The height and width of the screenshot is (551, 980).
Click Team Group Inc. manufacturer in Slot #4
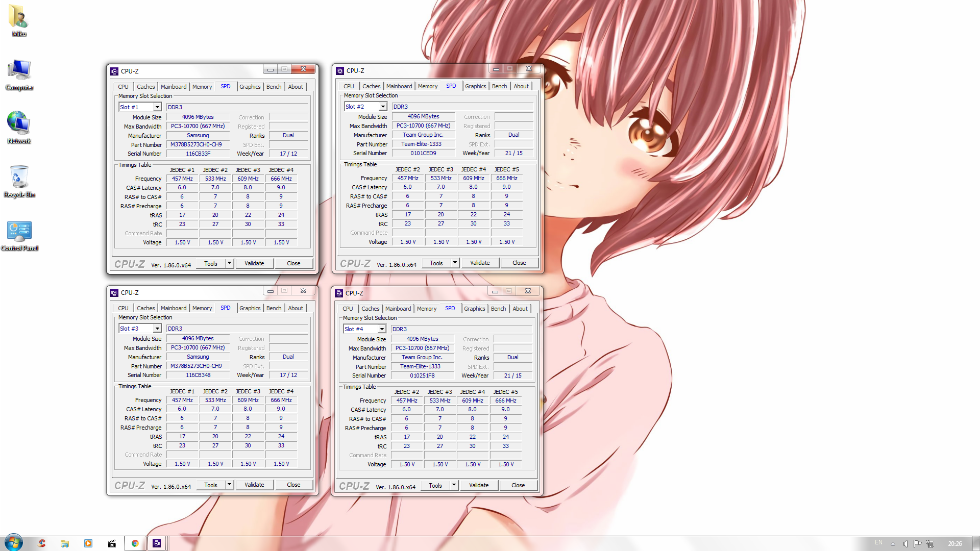422,357
